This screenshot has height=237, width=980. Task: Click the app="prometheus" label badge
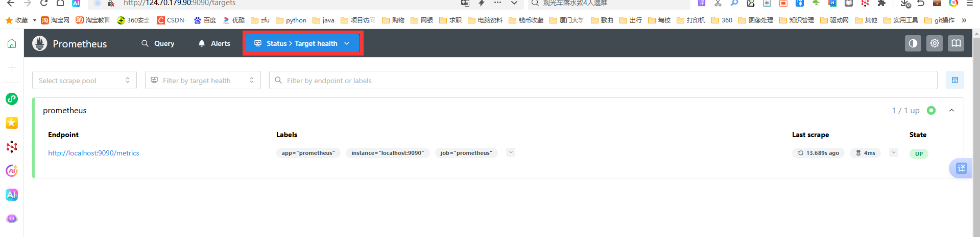pyautogui.click(x=308, y=153)
